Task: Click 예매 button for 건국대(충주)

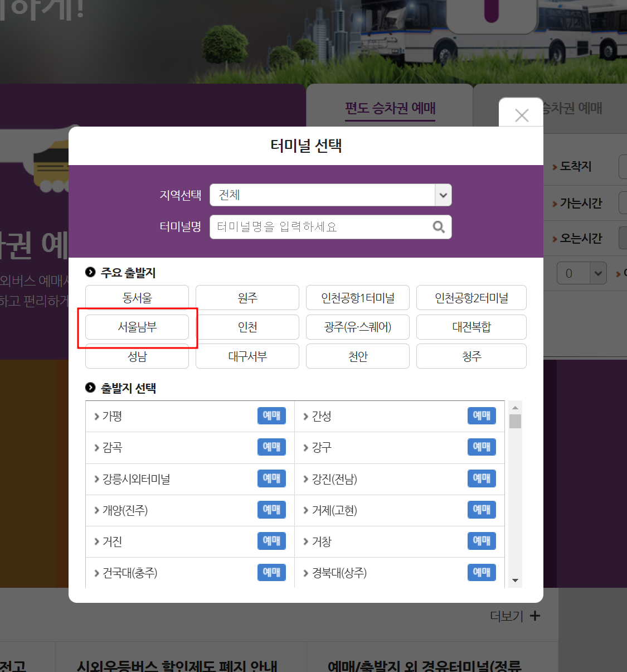Action: coord(271,572)
